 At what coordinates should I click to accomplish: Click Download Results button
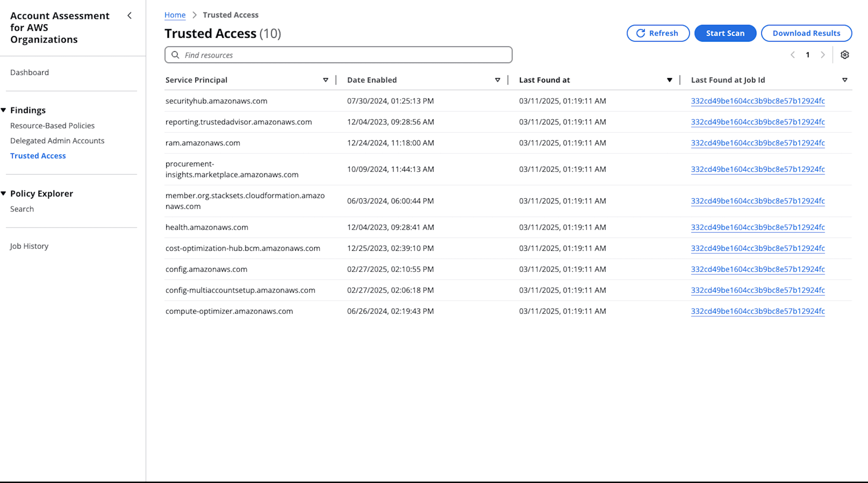pos(806,33)
